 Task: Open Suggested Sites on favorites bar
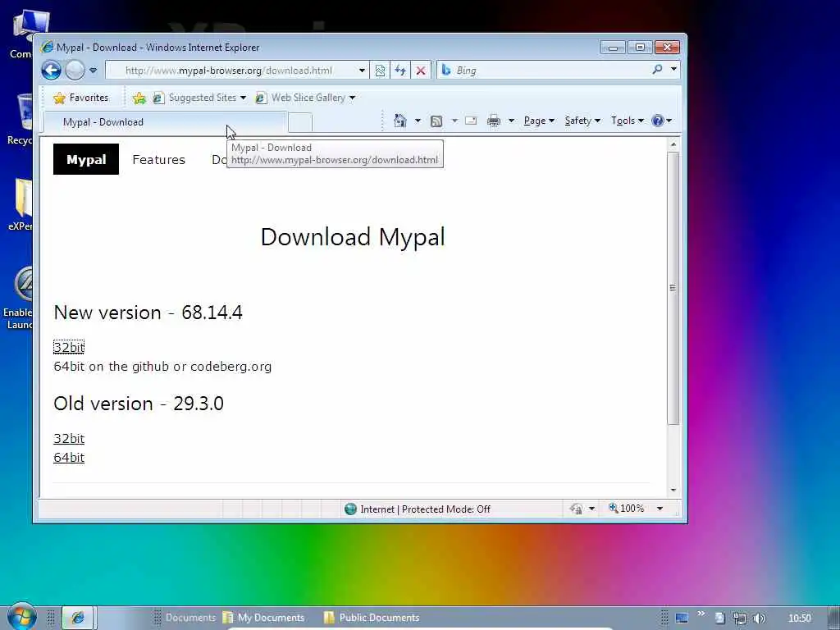point(199,98)
